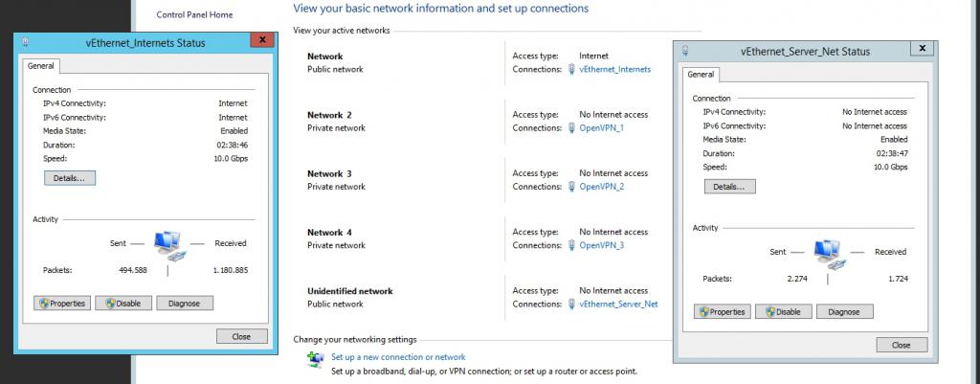The width and height of the screenshot is (980, 384).
Task: Go to Control Panel Home
Action: pos(194,14)
